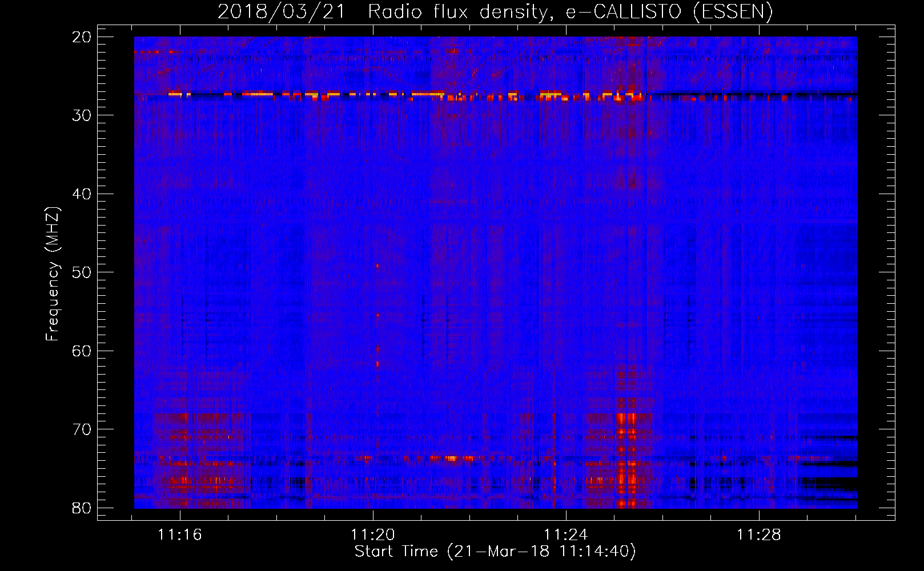Click the 20 MHz frequency tick label
Screen dimensions: 924x571
coord(82,37)
